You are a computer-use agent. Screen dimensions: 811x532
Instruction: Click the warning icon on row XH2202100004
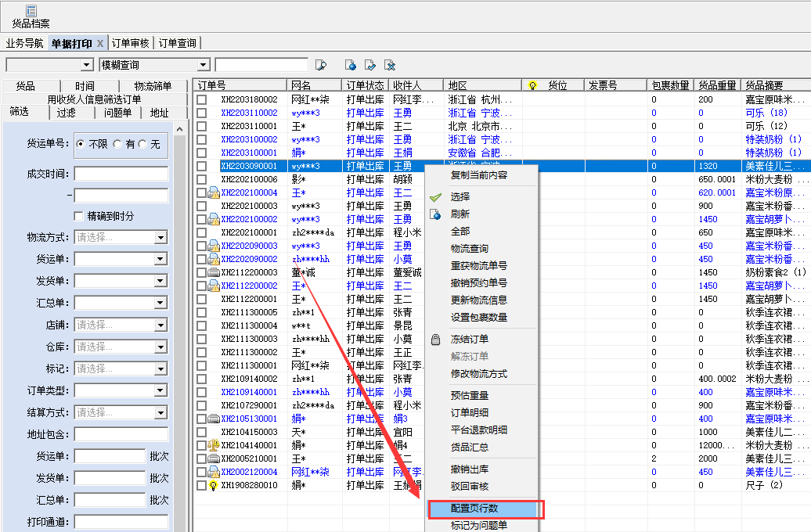(214, 192)
